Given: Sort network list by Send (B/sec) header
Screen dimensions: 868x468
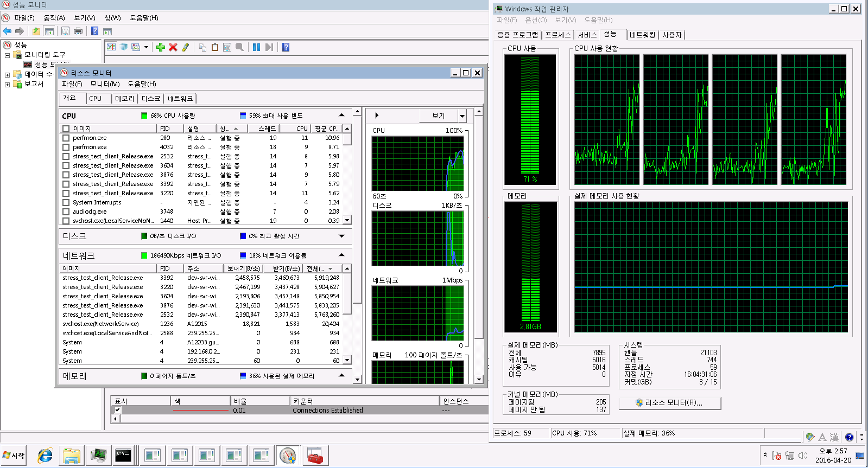Looking at the screenshot, I should coord(243,268).
